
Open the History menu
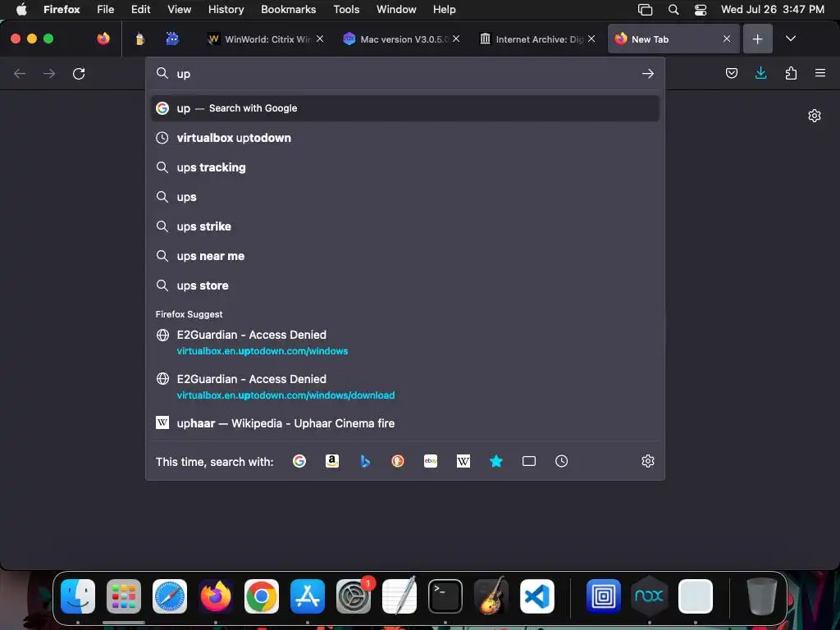click(226, 9)
